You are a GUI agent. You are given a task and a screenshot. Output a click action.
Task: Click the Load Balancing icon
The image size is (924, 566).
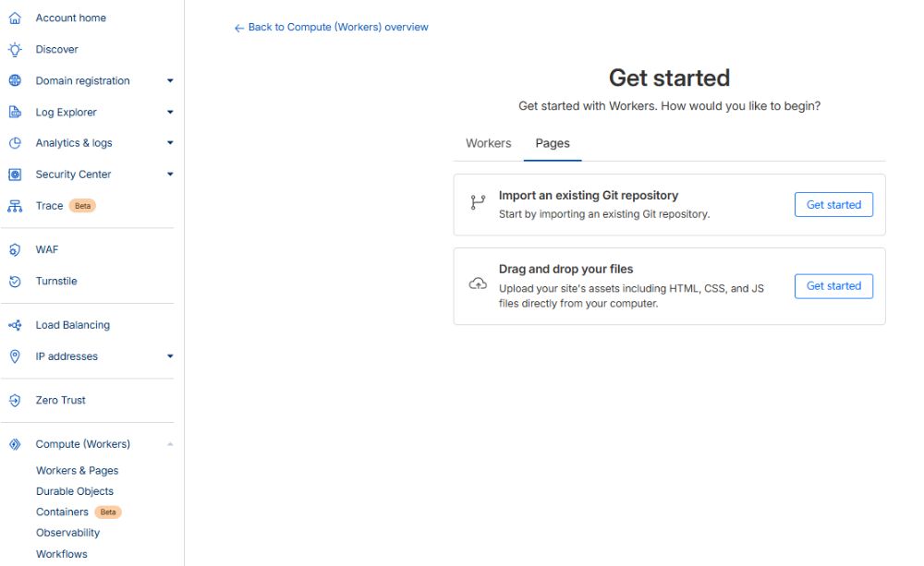[15, 325]
